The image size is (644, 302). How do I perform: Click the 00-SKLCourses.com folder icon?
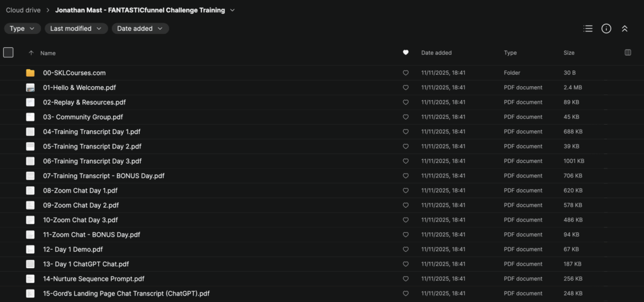tap(30, 73)
